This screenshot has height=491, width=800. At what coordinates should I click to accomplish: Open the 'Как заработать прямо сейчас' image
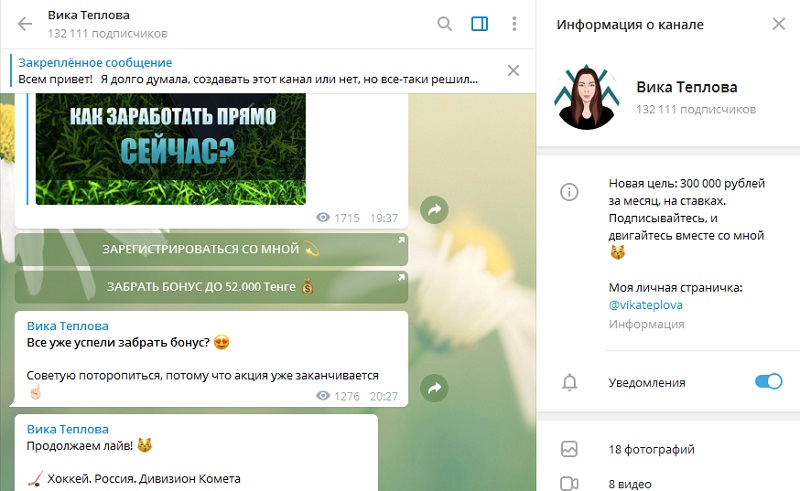tap(170, 147)
